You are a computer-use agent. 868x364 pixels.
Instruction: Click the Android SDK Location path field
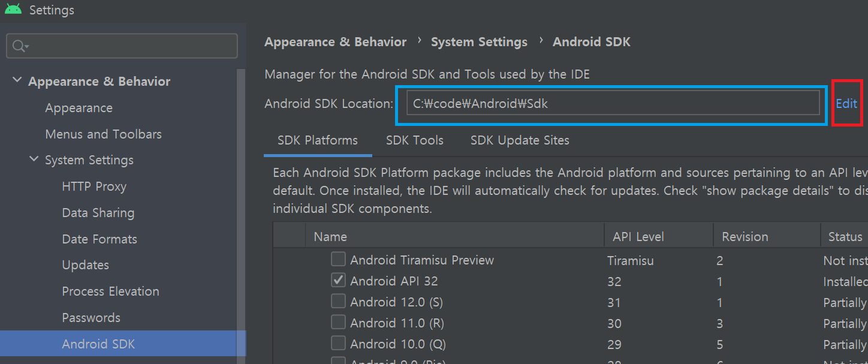[x=613, y=103]
